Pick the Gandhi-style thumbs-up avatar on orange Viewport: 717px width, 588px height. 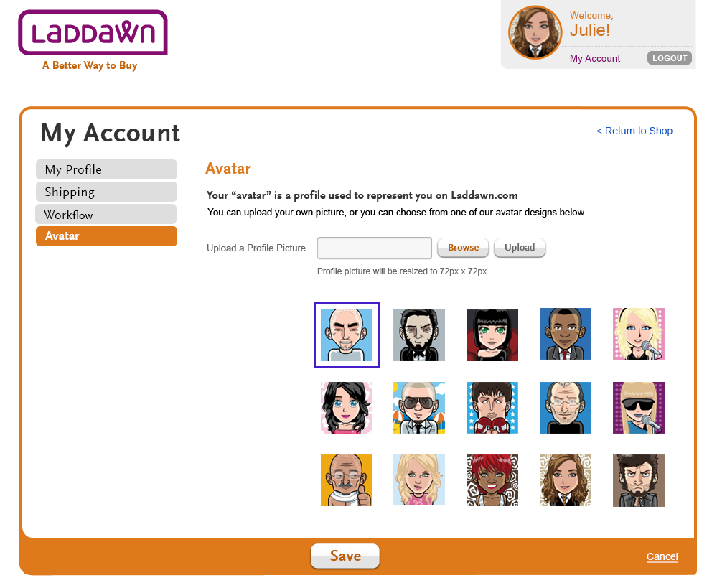click(x=346, y=480)
